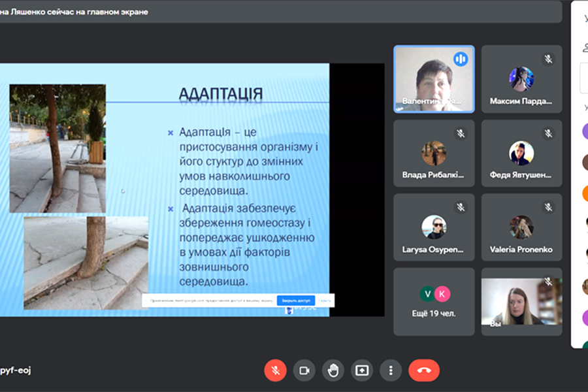The width and height of the screenshot is (588, 392).
Task: Click the audio indicator on Валентина's tile
Action: (461, 59)
